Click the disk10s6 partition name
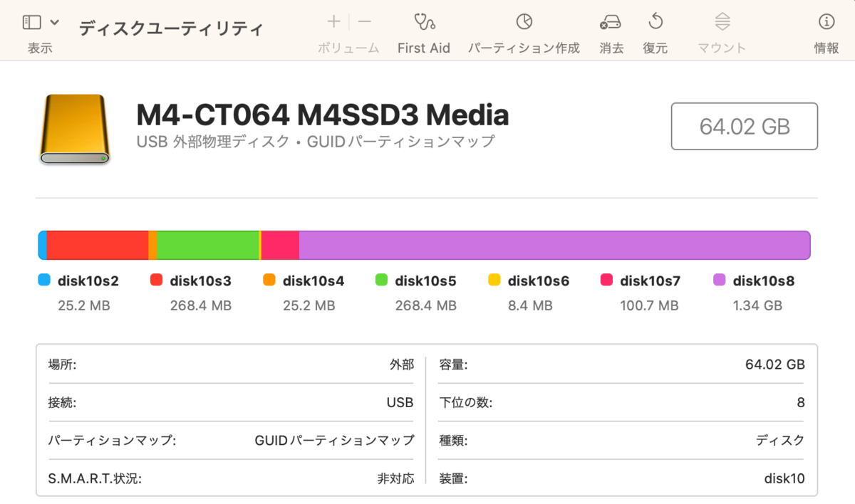Image resolution: width=855 pixels, height=504 pixels. (539, 280)
